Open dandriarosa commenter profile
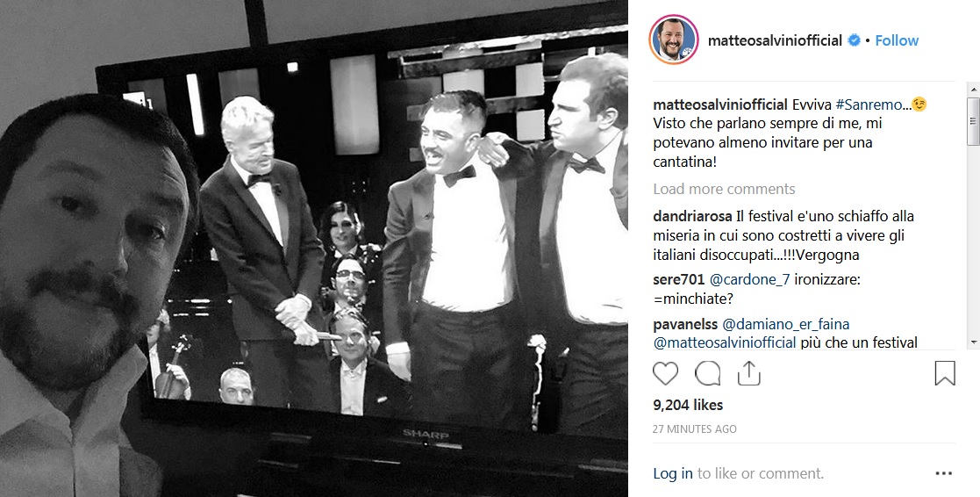The height and width of the screenshot is (497, 980). [x=692, y=216]
